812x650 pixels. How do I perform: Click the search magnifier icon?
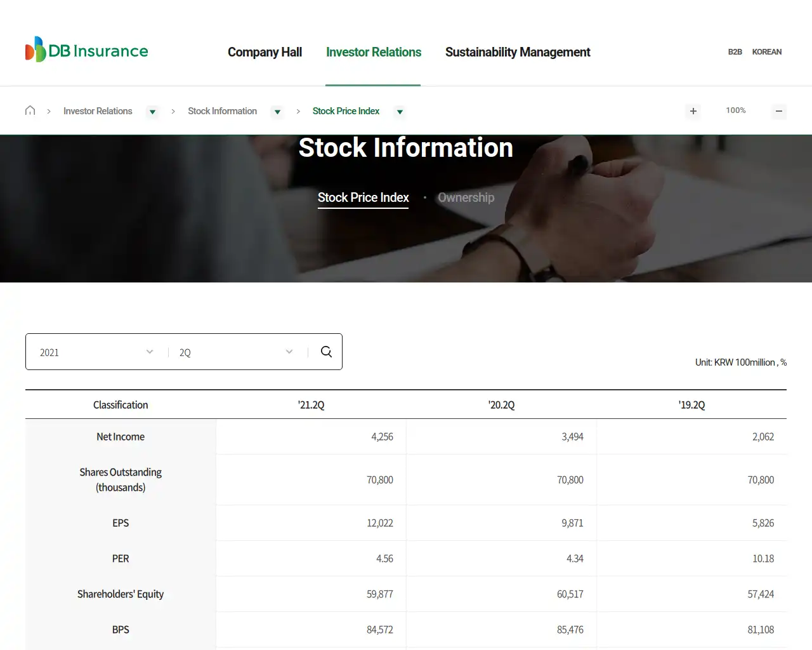click(326, 351)
